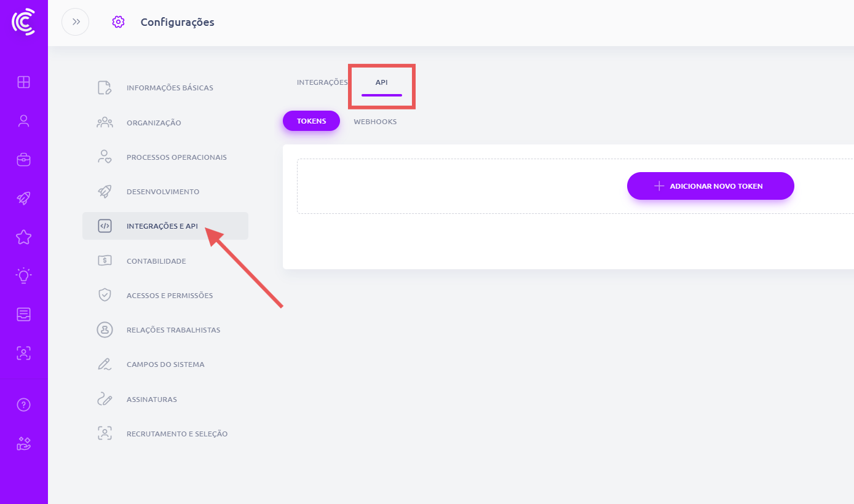Open the Contabilidade settings section
854x504 pixels.
[156, 261]
